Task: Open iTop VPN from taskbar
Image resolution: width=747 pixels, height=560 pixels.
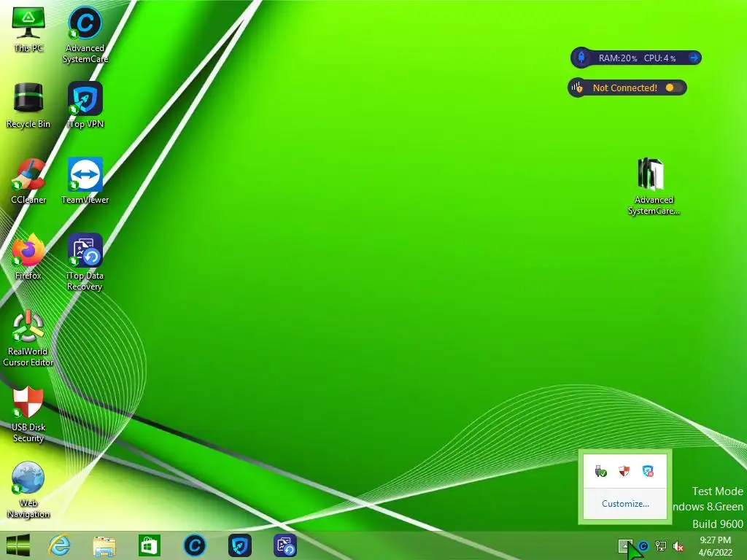Action: (x=239, y=545)
